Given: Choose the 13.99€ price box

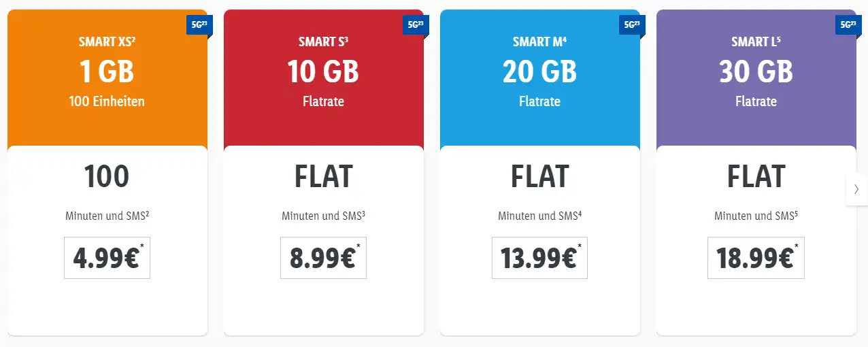Looking at the screenshot, I should [539, 258].
